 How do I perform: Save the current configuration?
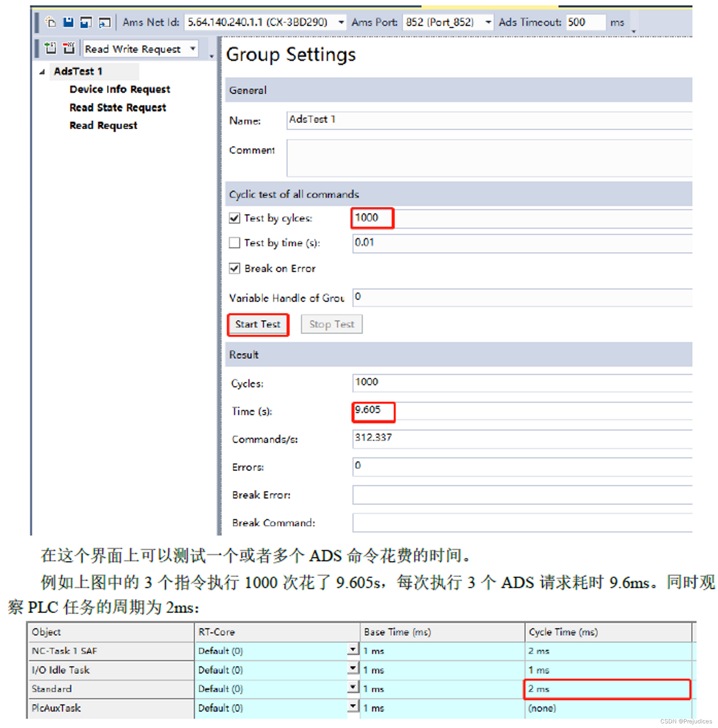[68, 22]
